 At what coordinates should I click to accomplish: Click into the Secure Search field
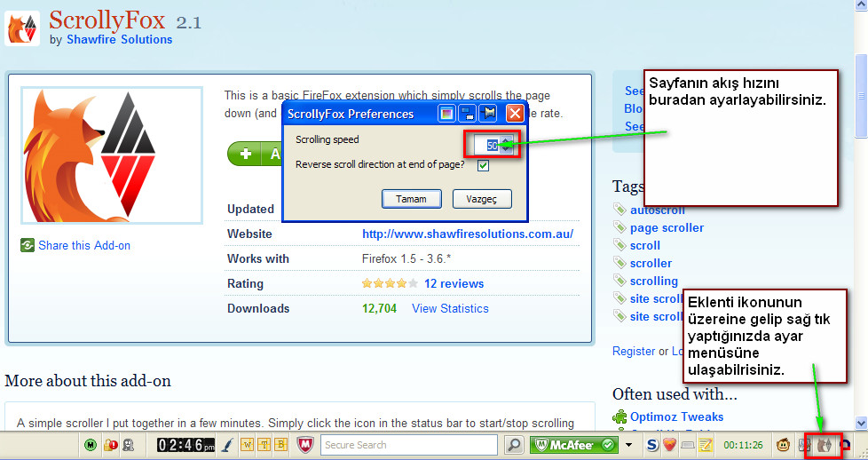click(x=408, y=445)
